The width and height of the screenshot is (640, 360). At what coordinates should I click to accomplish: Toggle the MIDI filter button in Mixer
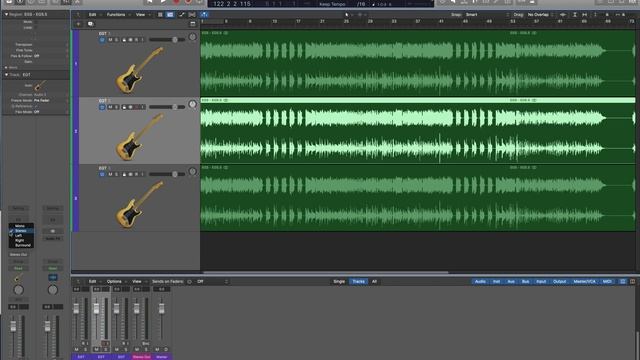[607, 282]
